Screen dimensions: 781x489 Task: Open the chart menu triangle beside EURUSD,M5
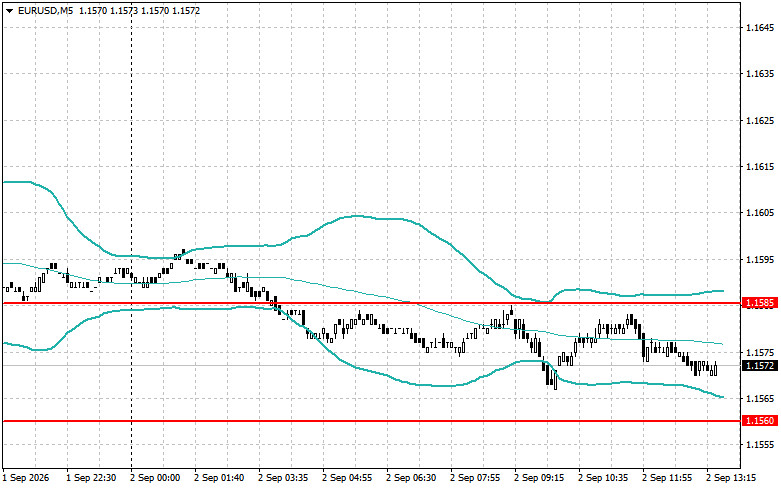pos(9,10)
